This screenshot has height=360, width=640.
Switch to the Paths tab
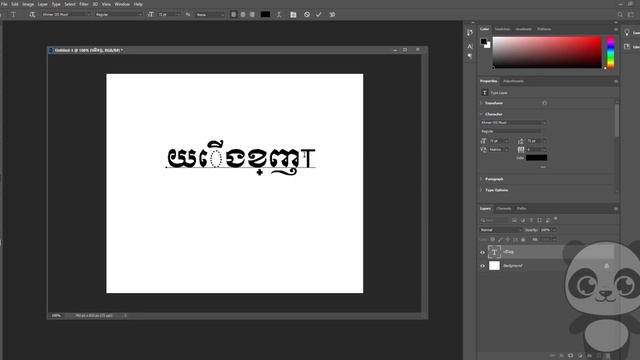521,208
